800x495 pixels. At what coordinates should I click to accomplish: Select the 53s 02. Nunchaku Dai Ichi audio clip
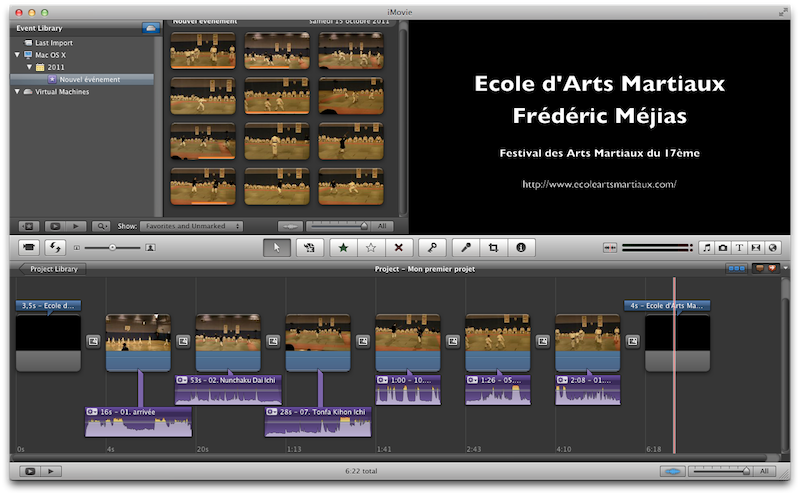pos(228,390)
